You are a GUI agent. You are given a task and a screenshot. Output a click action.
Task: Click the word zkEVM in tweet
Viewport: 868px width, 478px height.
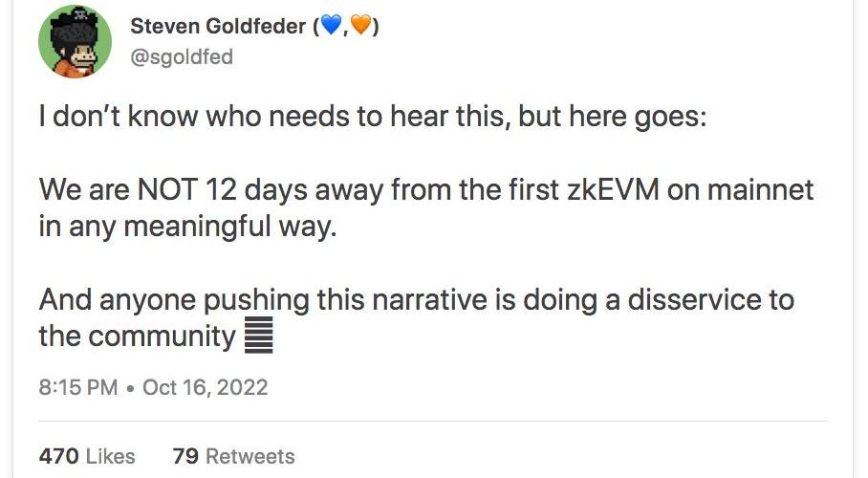click(613, 190)
